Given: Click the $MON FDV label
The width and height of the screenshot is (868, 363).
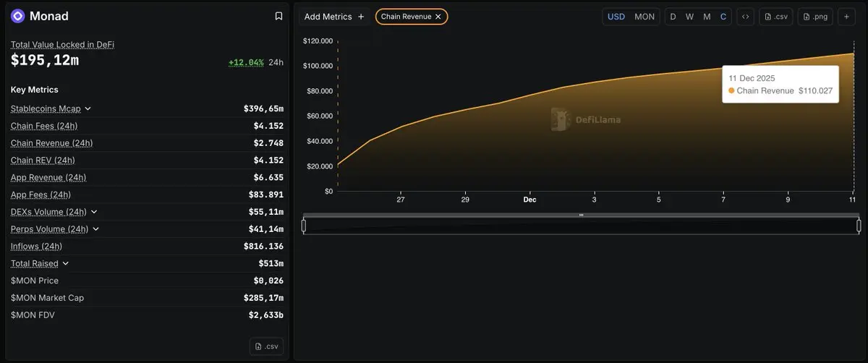Looking at the screenshot, I should (x=33, y=315).
